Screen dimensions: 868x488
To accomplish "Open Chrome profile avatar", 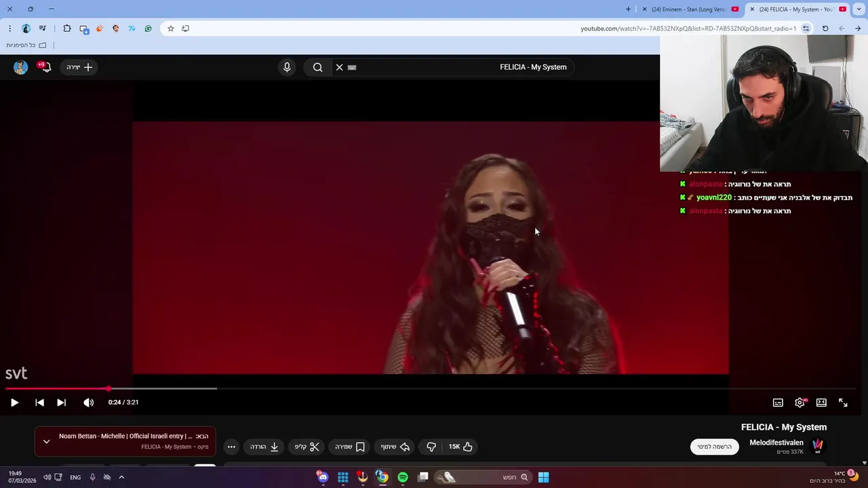I will tap(26, 28).
